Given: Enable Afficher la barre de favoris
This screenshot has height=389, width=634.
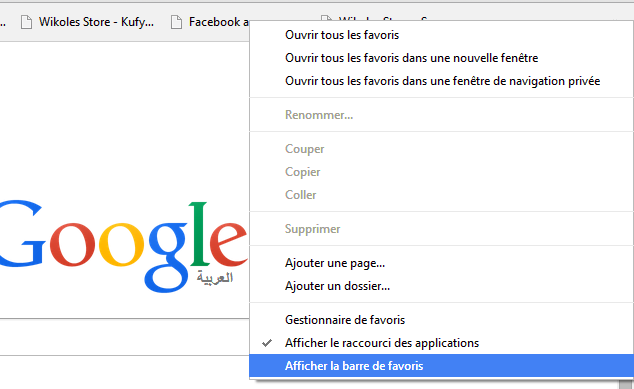Looking at the screenshot, I should tap(442, 366).
